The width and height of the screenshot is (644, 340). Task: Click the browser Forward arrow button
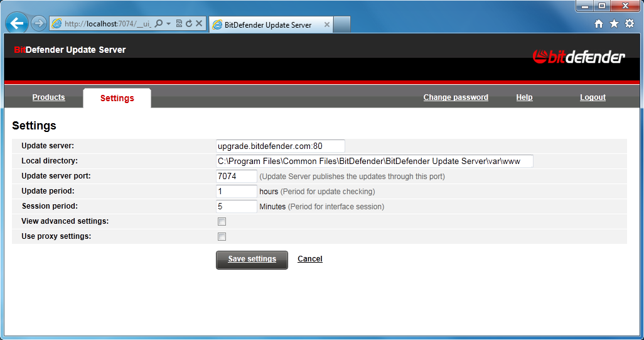tap(39, 23)
